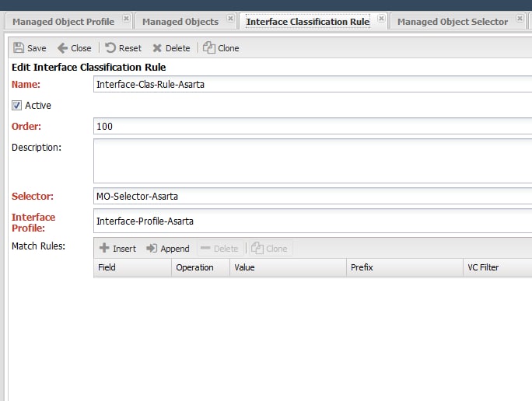Open the Managed Object Selector tab
This screenshot has width=532, height=401.
pyautogui.click(x=453, y=22)
